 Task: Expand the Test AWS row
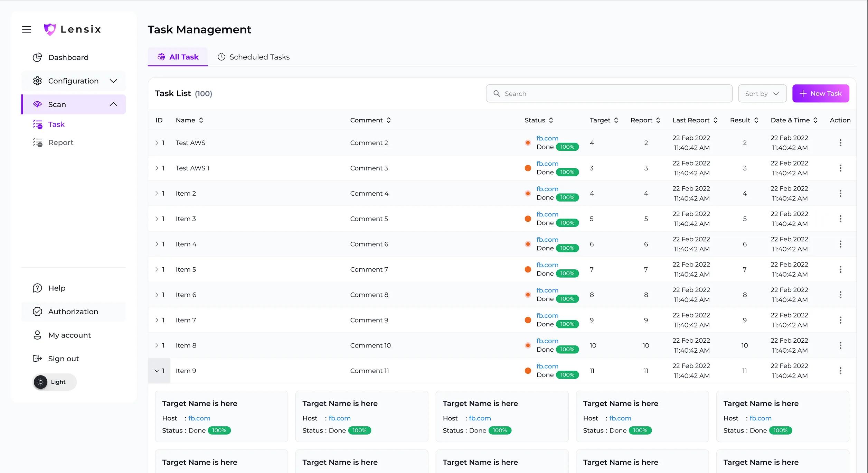point(157,143)
